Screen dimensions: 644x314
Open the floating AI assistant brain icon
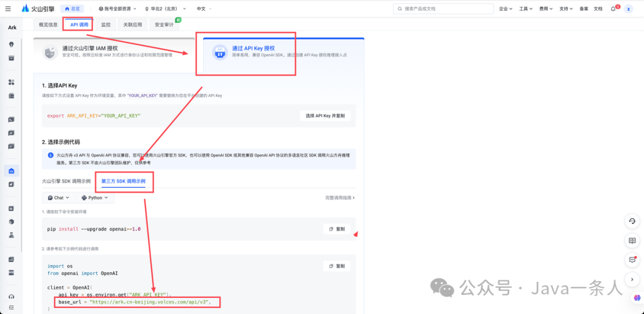point(637,299)
